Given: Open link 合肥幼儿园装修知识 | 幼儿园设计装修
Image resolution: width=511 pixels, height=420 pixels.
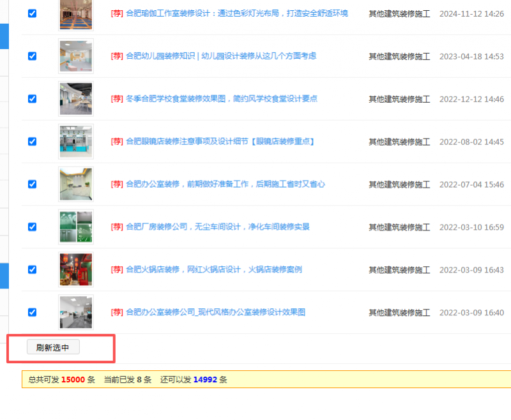Looking at the screenshot, I should coord(221,56).
